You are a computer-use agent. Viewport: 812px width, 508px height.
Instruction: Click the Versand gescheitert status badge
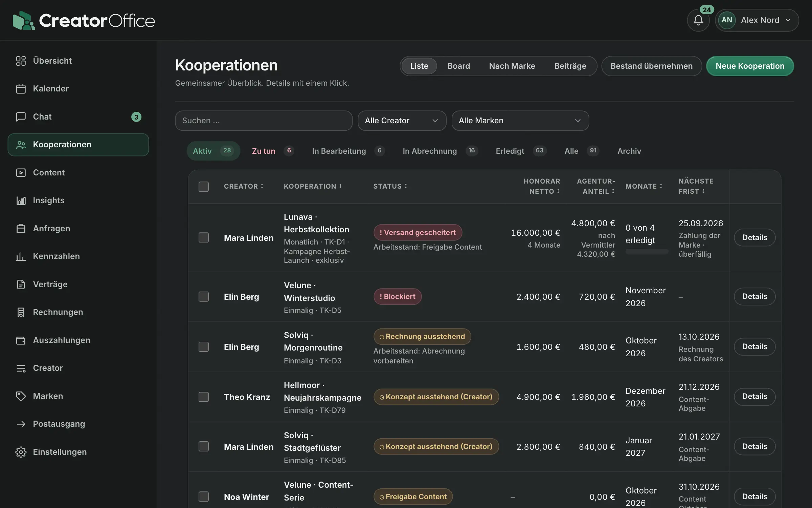click(418, 232)
